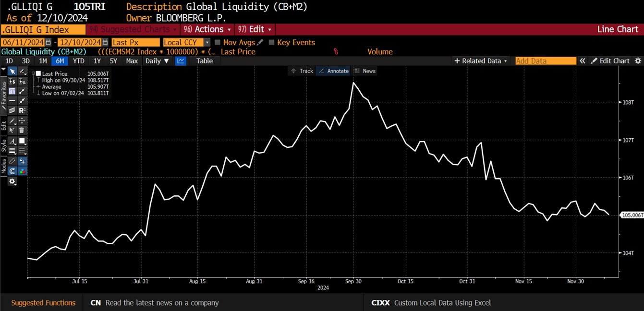Screen dimensions: 644x311
Task: Open the regression line tool
Action: click(21, 110)
